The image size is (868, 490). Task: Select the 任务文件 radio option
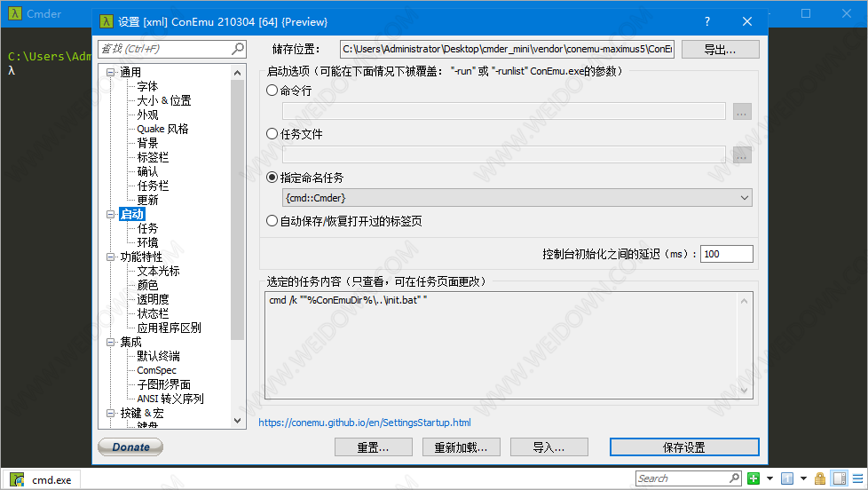coord(272,134)
